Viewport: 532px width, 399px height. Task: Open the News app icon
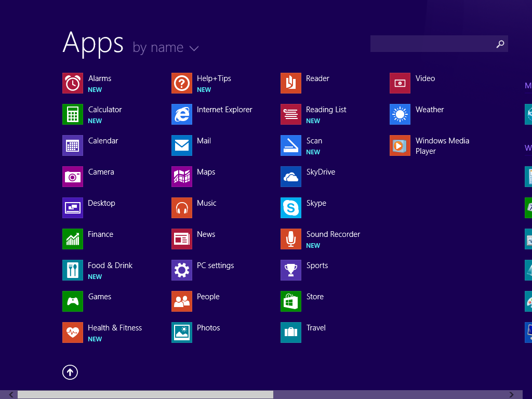182,239
